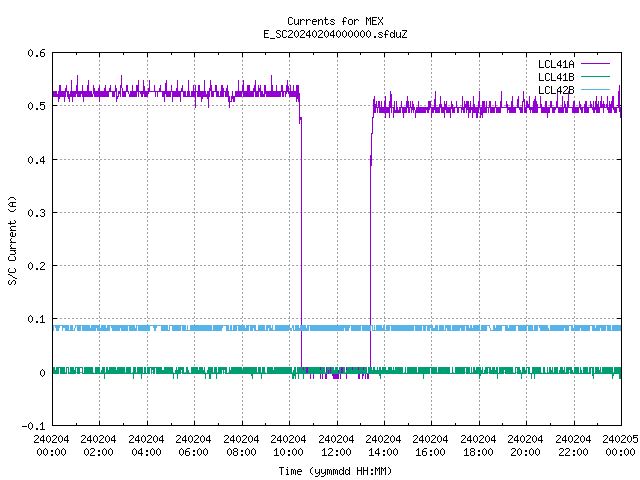
Task: Click the chart title 'Currents for MEX'
Action: point(335,21)
